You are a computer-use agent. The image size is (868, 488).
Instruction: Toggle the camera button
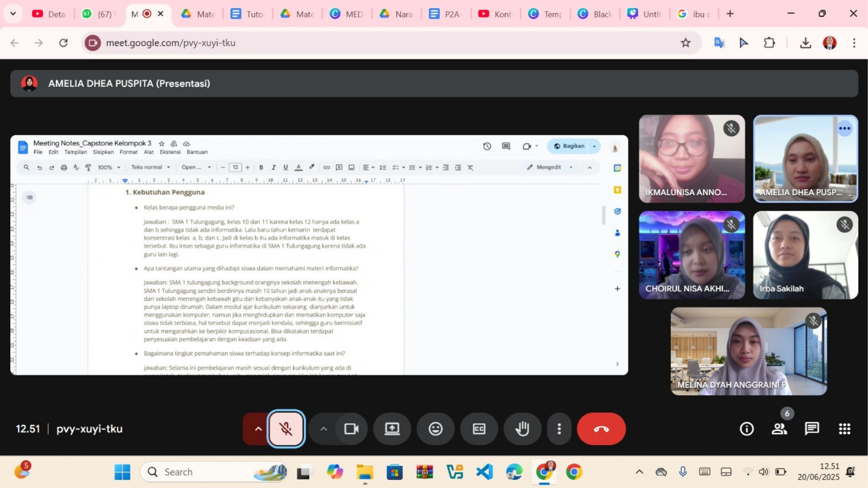[x=351, y=428]
